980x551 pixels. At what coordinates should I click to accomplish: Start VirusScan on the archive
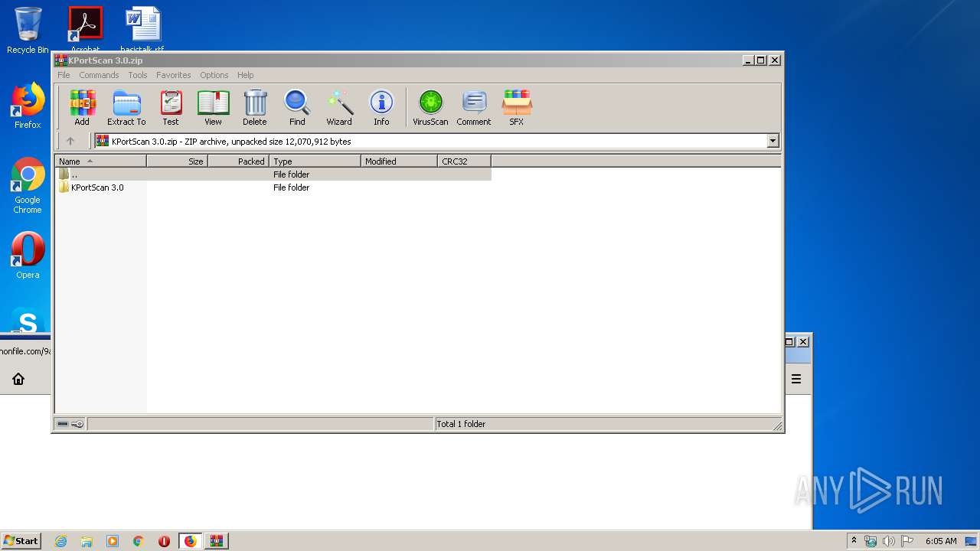430,108
